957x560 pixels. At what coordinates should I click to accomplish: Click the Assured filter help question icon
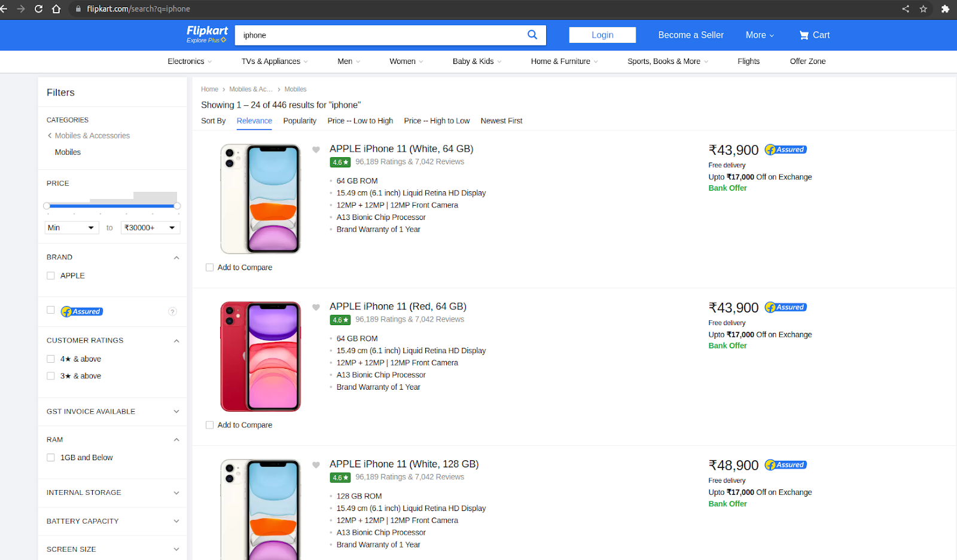[x=172, y=311]
